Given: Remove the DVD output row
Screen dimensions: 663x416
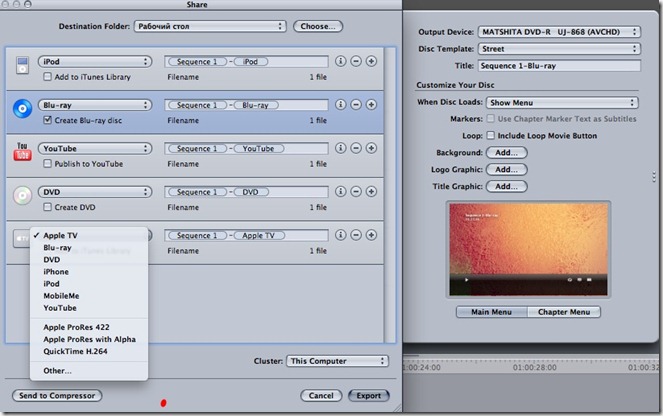Looking at the screenshot, I should click(356, 192).
